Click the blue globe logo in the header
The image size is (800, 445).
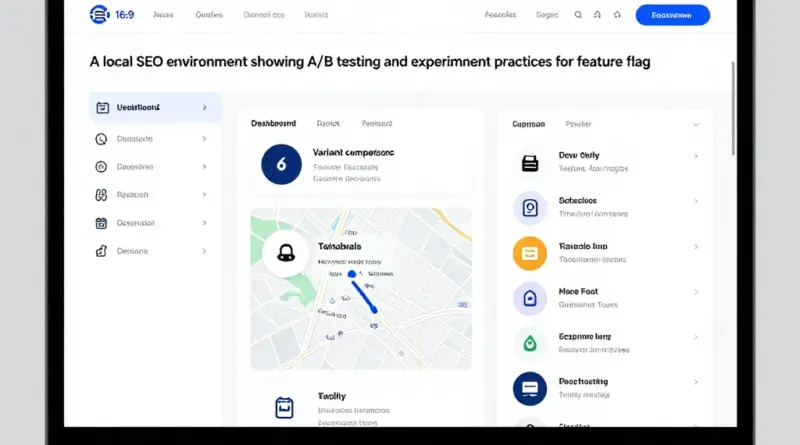[99, 15]
